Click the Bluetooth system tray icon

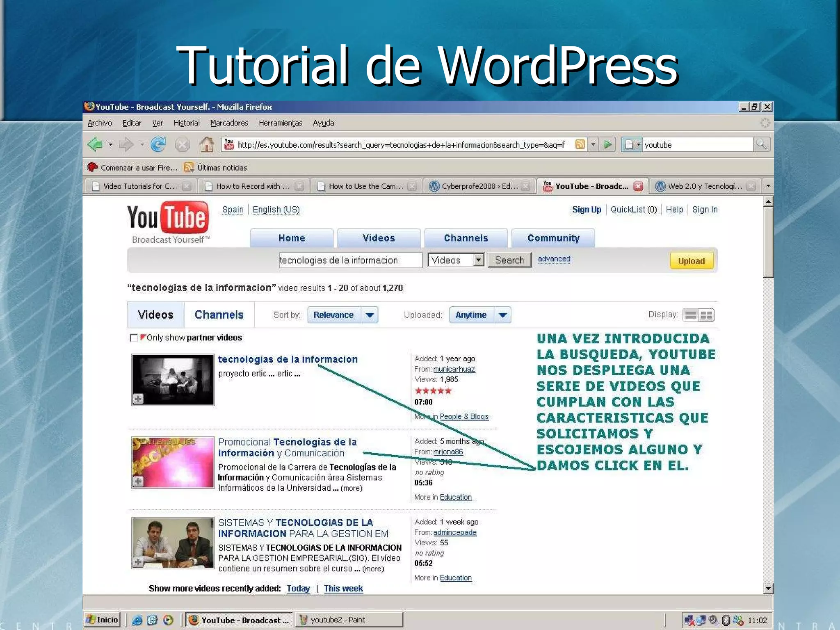(x=725, y=620)
